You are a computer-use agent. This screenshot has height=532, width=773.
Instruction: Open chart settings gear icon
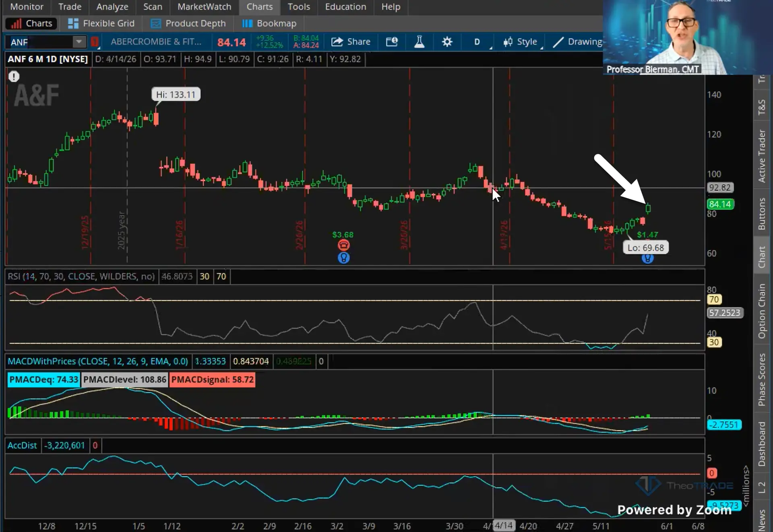(x=447, y=42)
